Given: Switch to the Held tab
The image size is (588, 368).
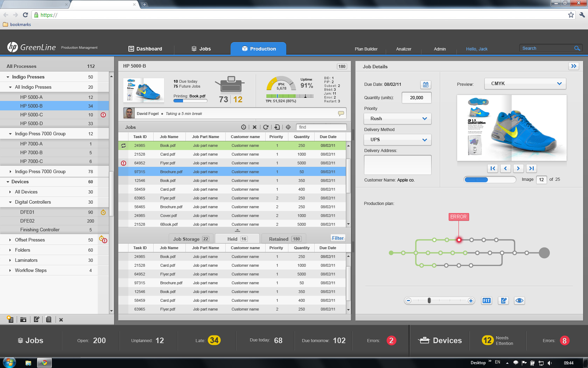Looking at the screenshot, I should (x=237, y=239).
